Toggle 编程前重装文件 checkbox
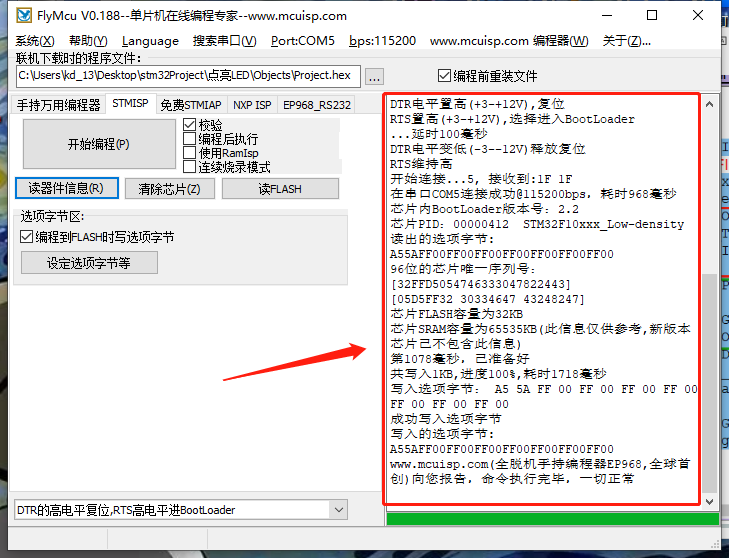 444,76
